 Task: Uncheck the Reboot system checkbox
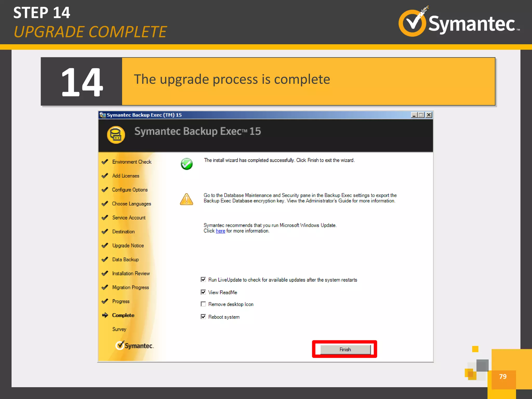point(203,317)
